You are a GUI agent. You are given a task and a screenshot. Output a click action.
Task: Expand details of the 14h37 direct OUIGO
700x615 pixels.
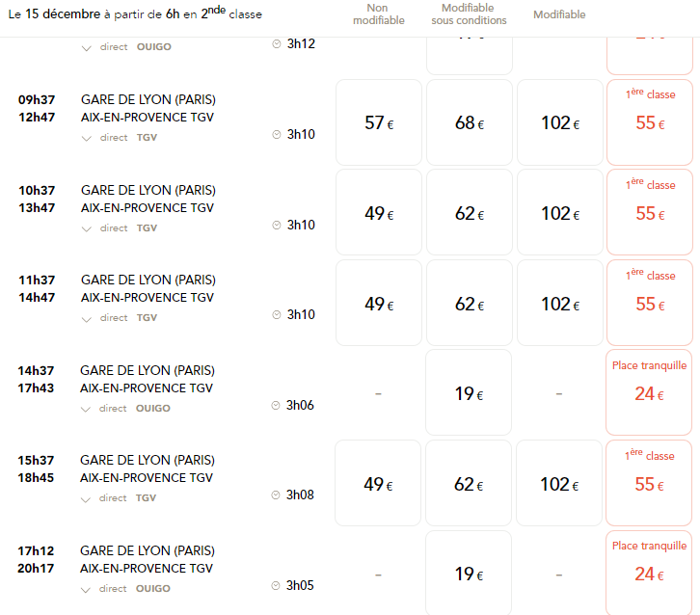[x=86, y=410]
